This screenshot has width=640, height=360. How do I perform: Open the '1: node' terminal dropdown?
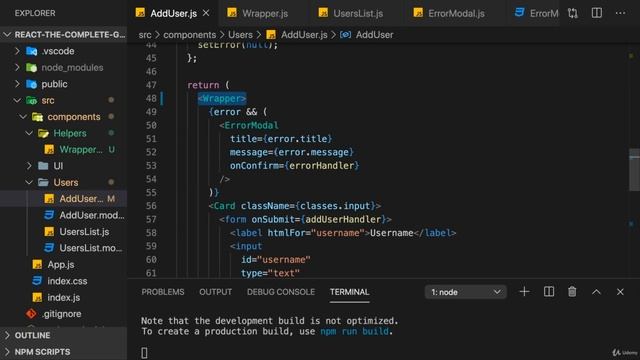(x=466, y=292)
